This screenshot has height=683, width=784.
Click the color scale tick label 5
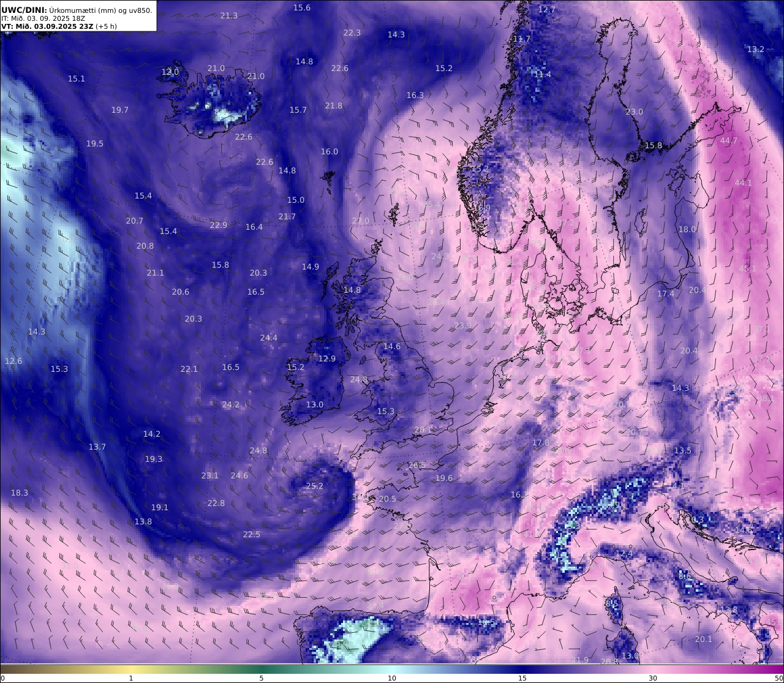point(262,678)
